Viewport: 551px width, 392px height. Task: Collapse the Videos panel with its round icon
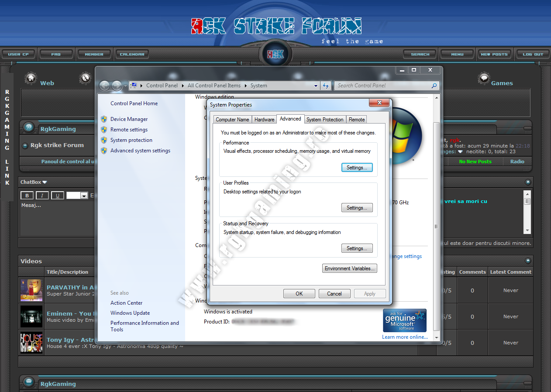point(528,261)
